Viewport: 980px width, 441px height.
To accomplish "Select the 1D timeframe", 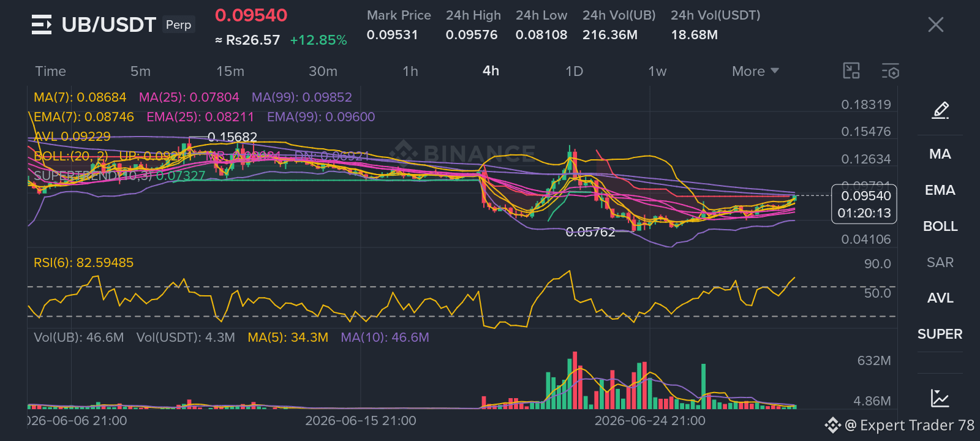I will (574, 71).
